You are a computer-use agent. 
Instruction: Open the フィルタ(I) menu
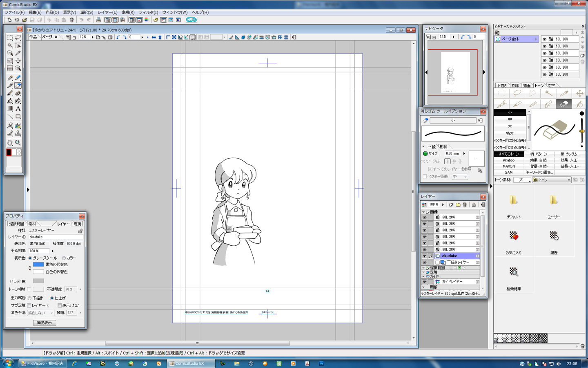click(x=148, y=12)
